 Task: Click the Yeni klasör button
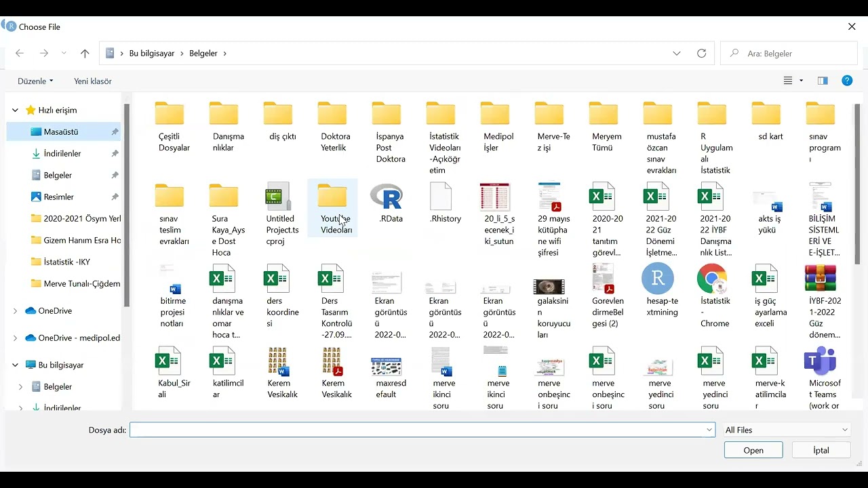[x=93, y=81]
